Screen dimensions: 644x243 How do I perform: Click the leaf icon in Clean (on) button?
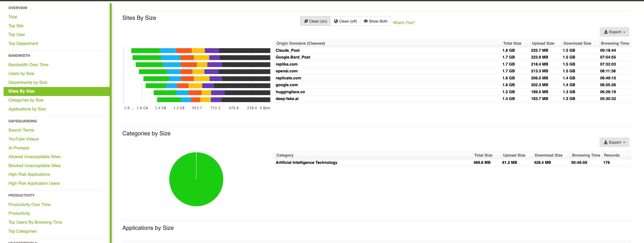tap(306, 21)
